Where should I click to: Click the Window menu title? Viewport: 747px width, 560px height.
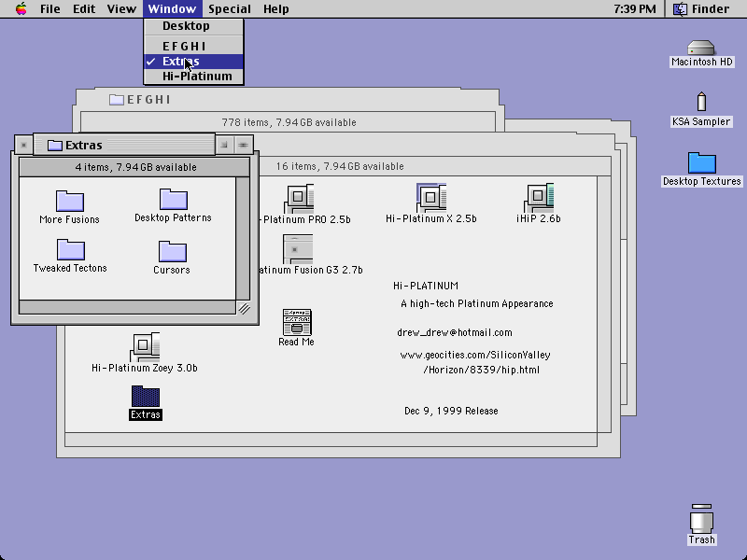point(172,8)
